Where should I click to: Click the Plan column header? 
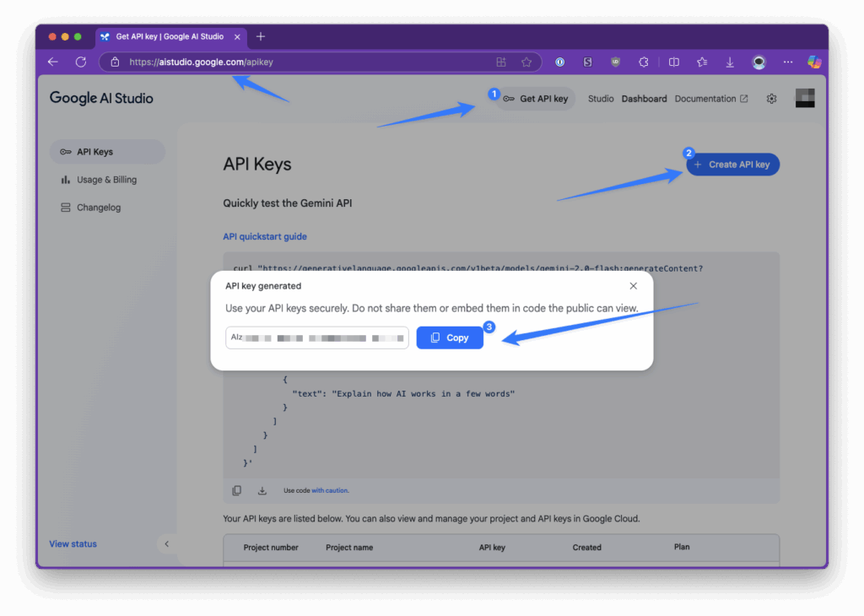pos(682,547)
